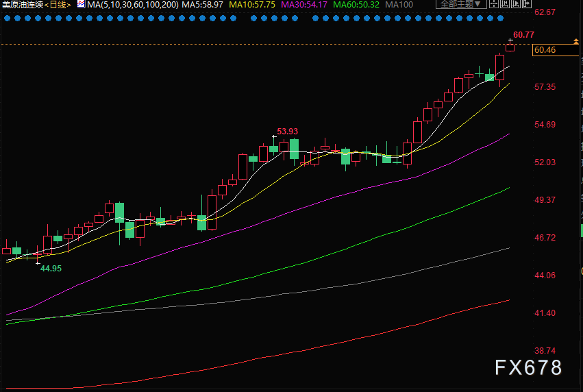This screenshot has height=392, width=583.
Task: Click the 44.06 price axis label
Action: click(545, 275)
